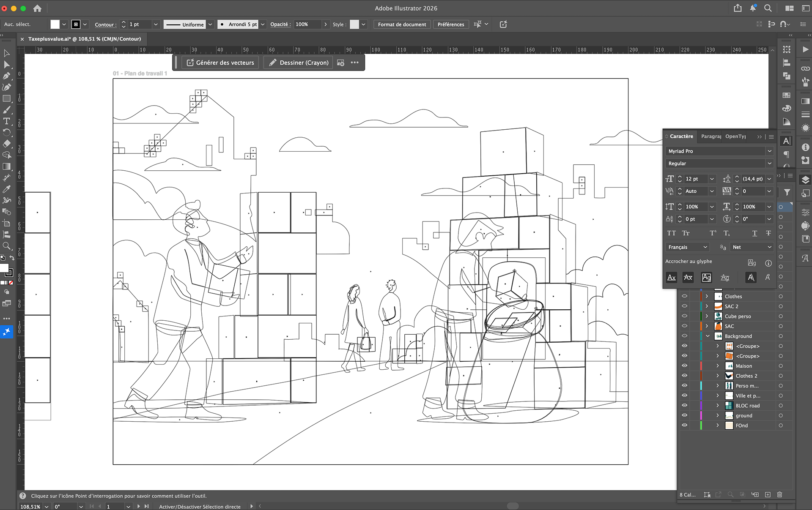Viewport: 812px width, 510px height.
Task: Switch to the OpenType tab
Action: 735,136
